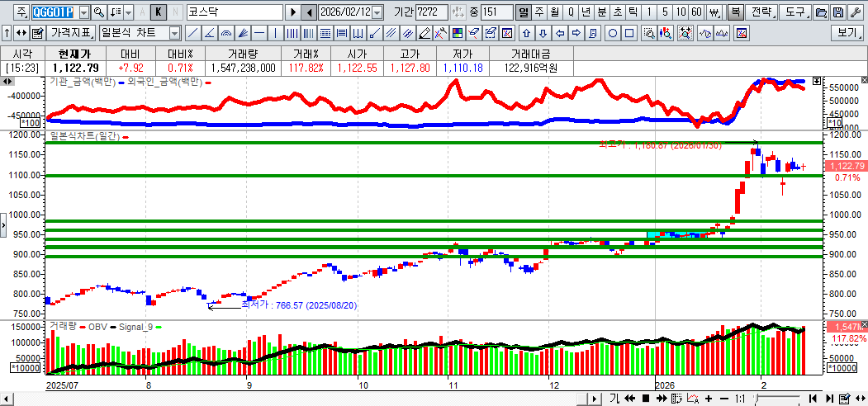Open the stock code dropdown arrow

click(x=83, y=12)
